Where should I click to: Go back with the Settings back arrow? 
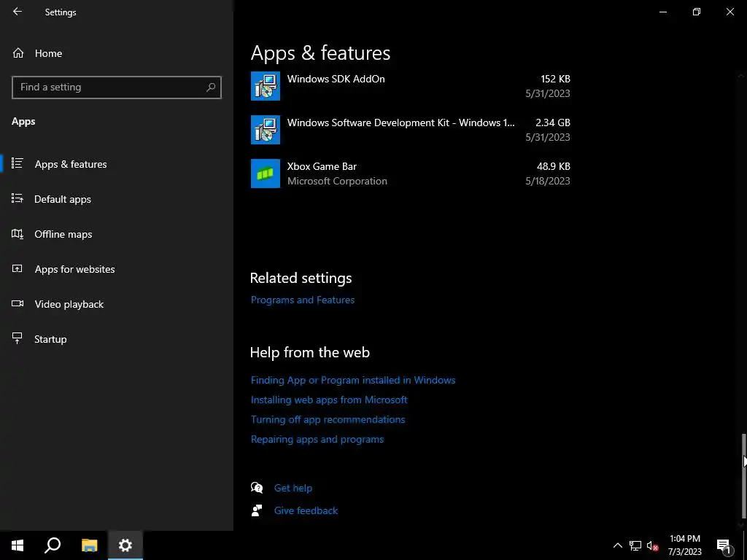pyautogui.click(x=18, y=12)
